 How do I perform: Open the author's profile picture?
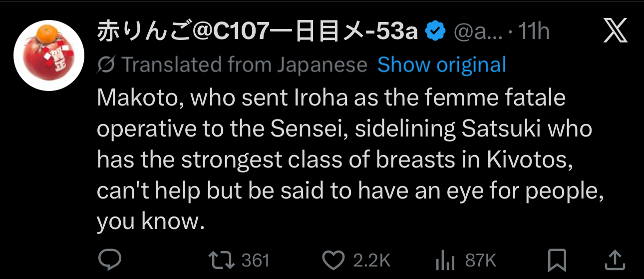(x=49, y=55)
